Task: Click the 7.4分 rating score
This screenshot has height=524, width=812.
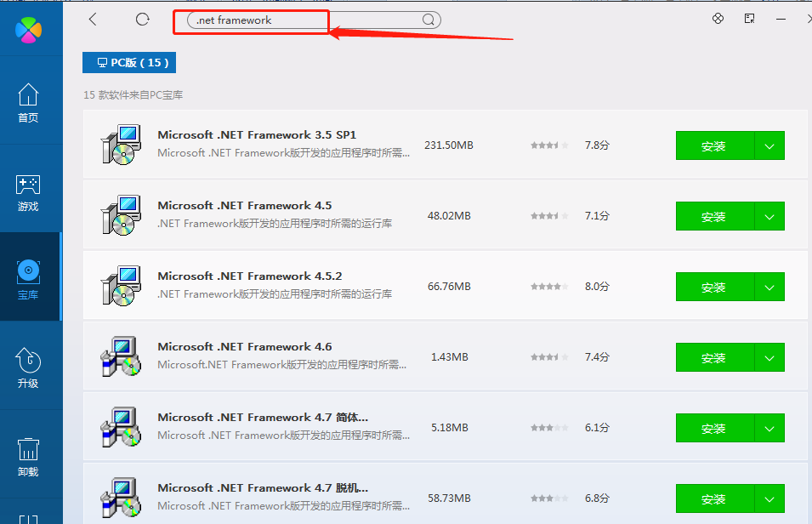Action: click(x=597, y=356)
